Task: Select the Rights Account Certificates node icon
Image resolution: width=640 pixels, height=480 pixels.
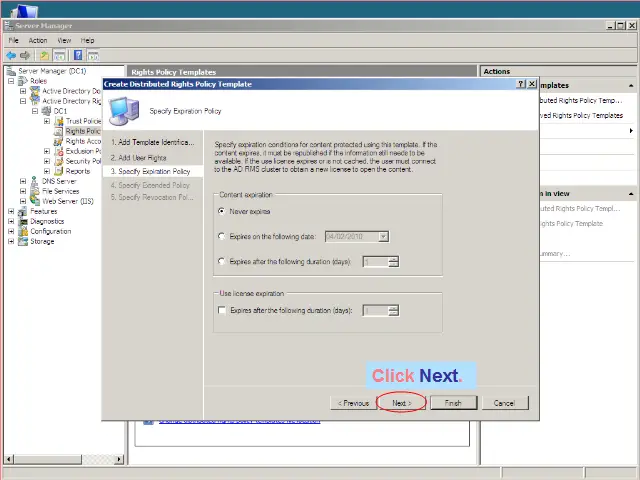Action: coord(59,141)
